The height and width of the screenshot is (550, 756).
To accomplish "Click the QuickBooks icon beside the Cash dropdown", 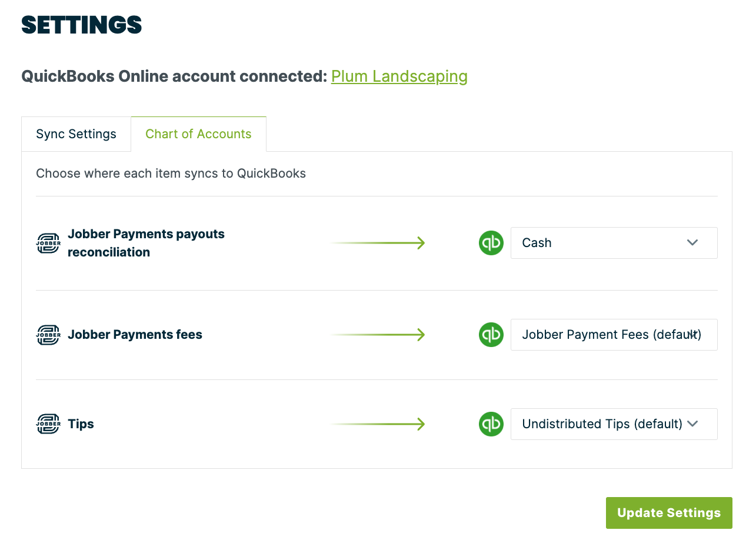I will pyautogui.click(x=491, y=243).
